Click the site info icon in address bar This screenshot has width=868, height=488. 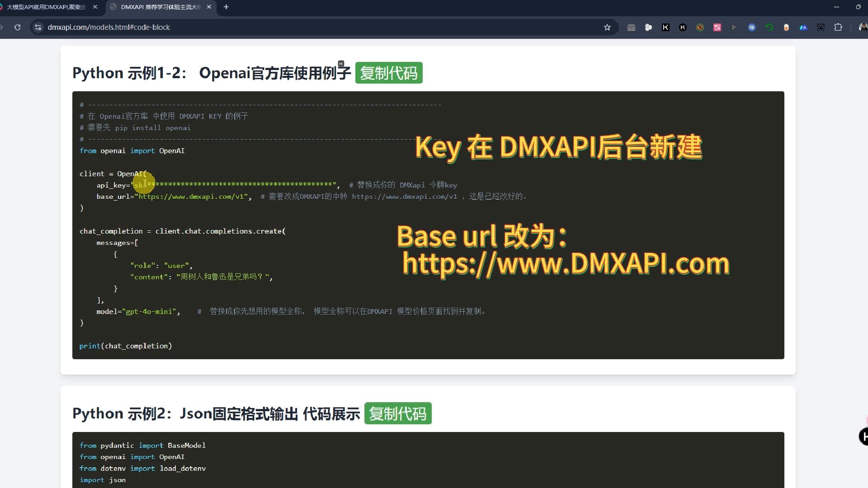point(38,28)
